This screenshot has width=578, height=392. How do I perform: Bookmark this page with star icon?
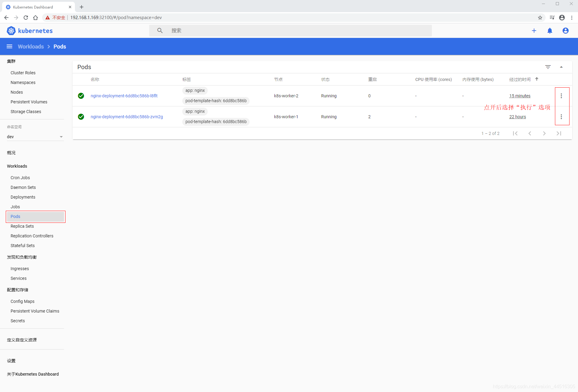540,18
